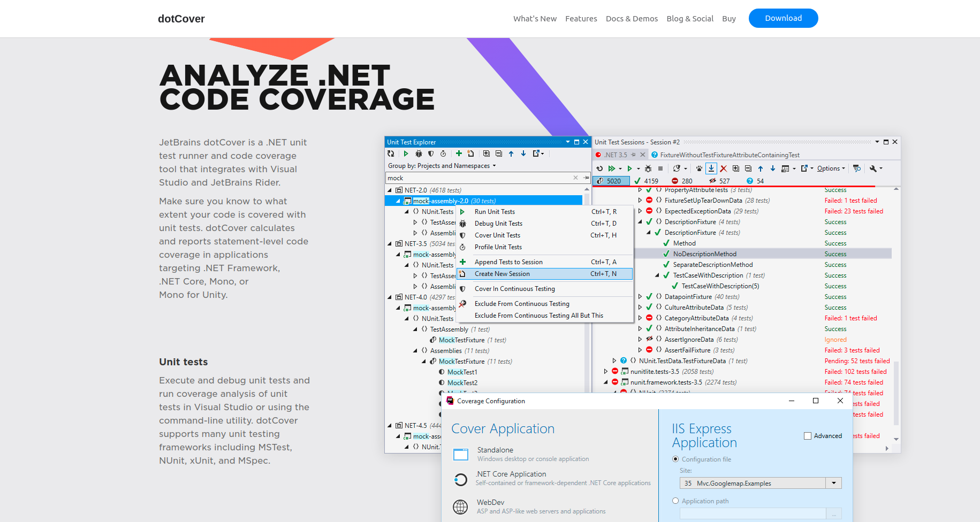Click Expand All icon in Unit Test Sessions
Screen dimensions: 980x522
pos(736,168)
